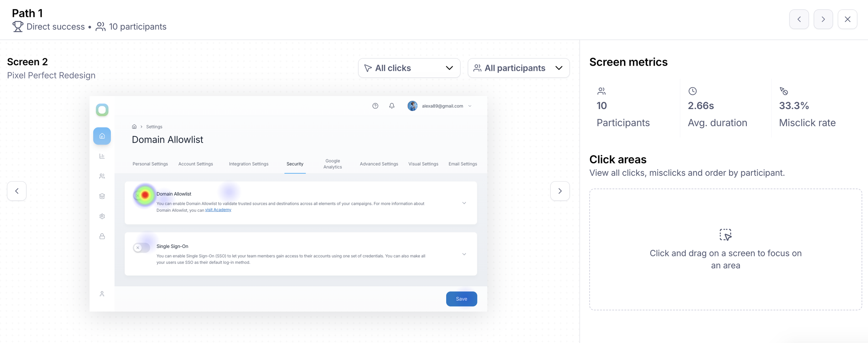The height and width of the screenshot is (343, 868).
Task: Open the Email Settings tab
Action: tap(463, 164)
